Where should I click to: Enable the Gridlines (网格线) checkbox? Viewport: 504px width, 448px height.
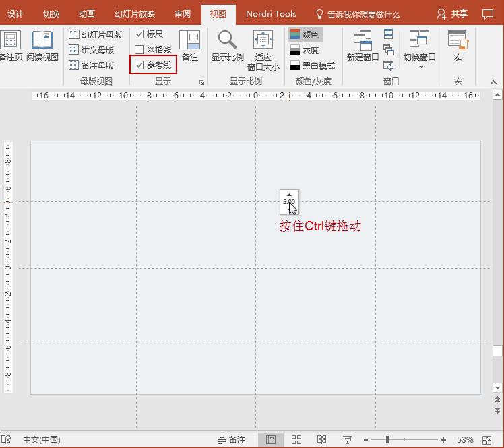click(139, 50)
